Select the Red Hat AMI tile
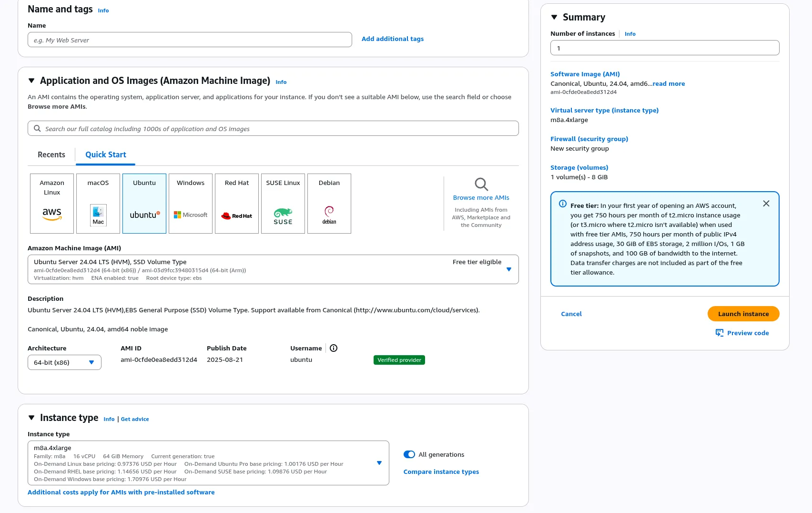Screen dimensions: 812x513 (x=237, y=204)
